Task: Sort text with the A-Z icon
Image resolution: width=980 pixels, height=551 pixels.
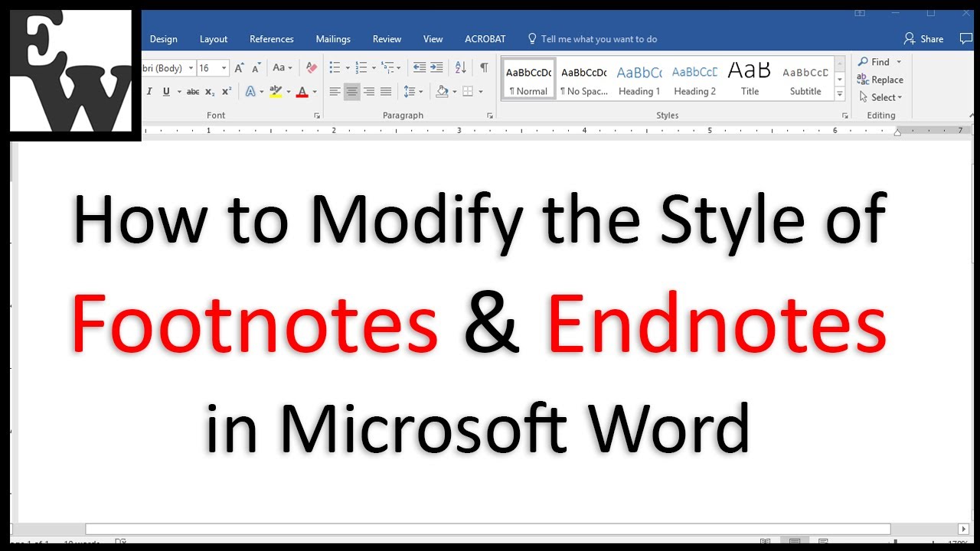Action: point(460,68)
